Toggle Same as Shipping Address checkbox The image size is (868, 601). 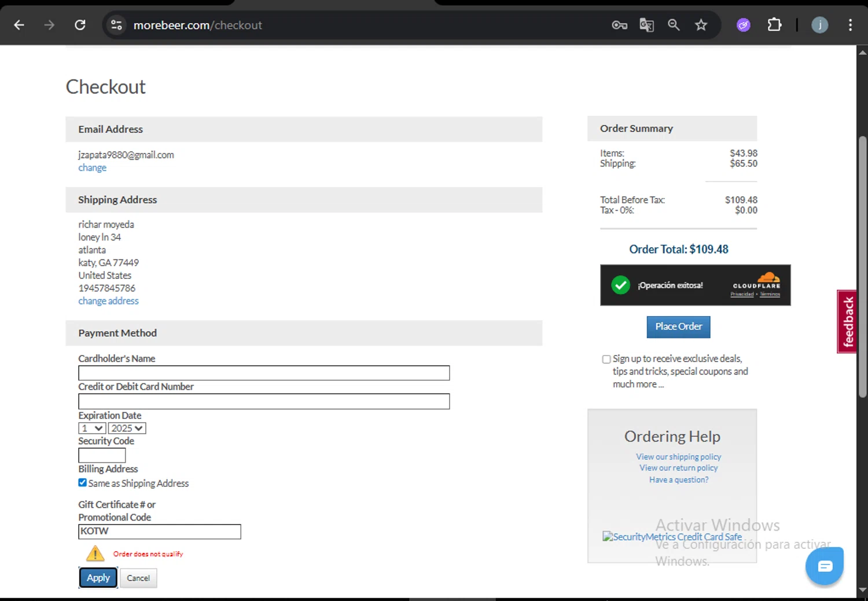[x=82, y=482]
